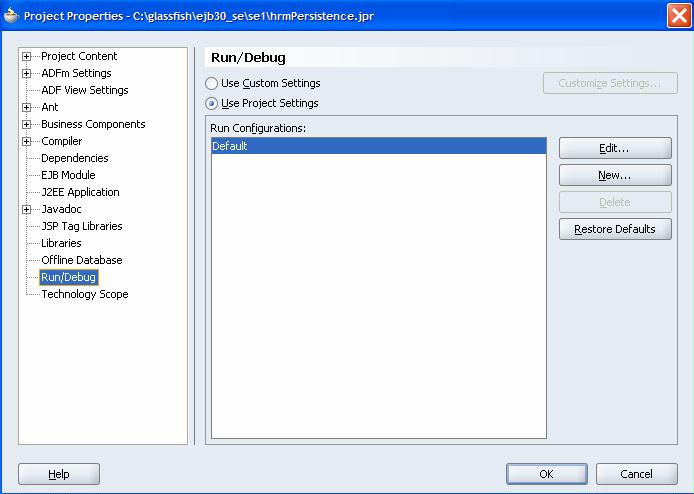
Task: Open the EJB Module settings
Action: 68,175
